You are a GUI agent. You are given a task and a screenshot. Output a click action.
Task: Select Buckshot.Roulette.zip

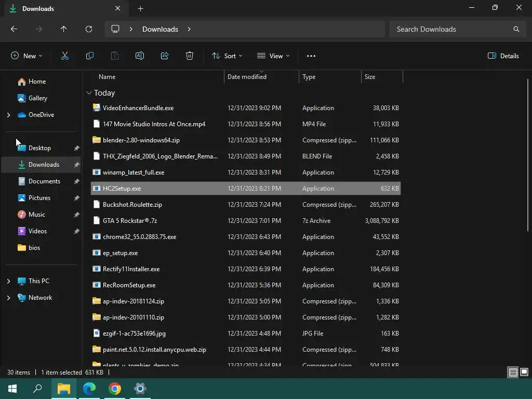(x=246, y=205)
